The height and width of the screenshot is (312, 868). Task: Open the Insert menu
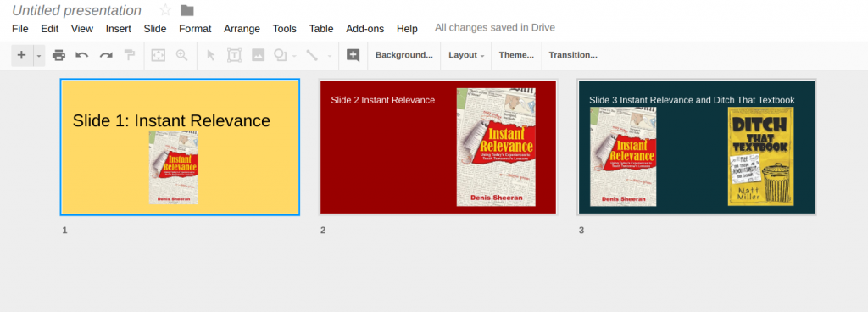pos(119,29)
